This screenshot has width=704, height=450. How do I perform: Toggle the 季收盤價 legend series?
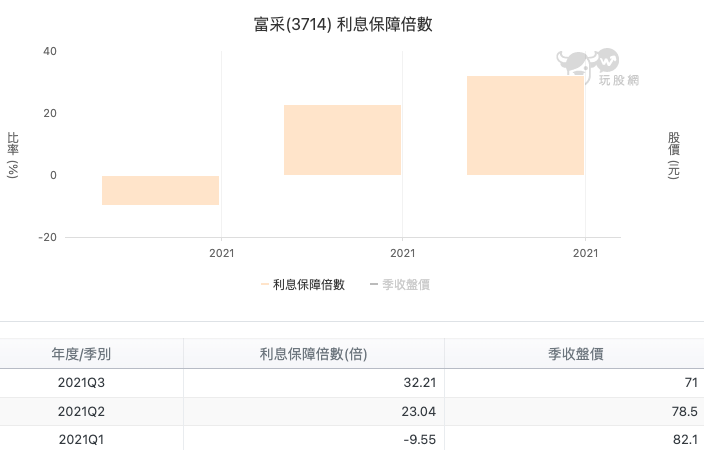(400, 284)
